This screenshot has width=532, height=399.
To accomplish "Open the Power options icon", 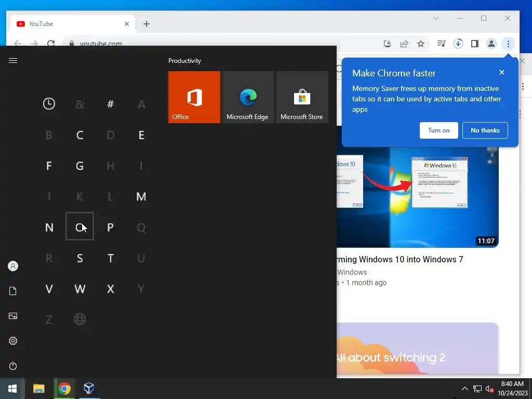I will pyautogui.click(x=13, y=366).
